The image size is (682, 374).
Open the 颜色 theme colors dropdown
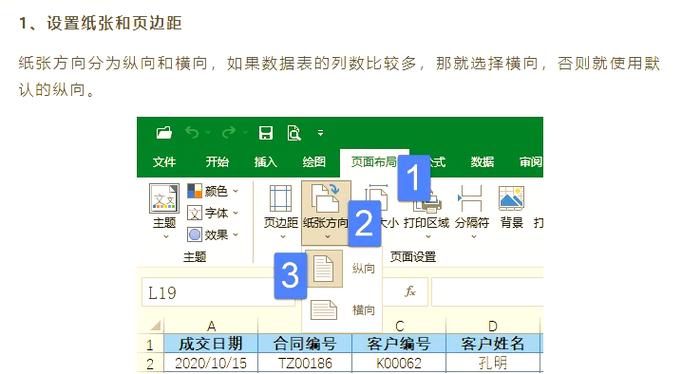click(x=213, y=191)
